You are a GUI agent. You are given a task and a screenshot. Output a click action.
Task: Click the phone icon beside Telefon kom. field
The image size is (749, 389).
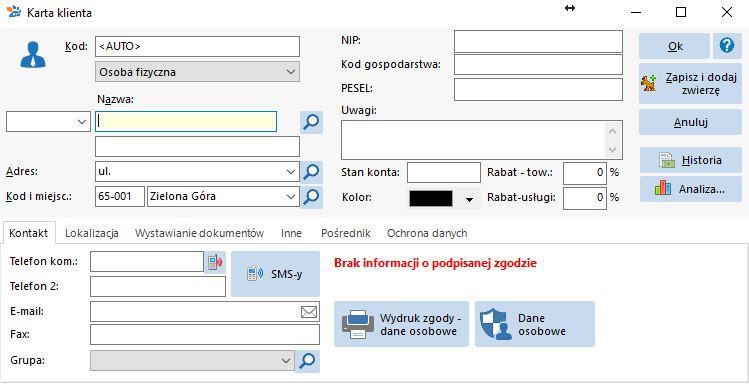pyautogui.click(x=215, y=262)
